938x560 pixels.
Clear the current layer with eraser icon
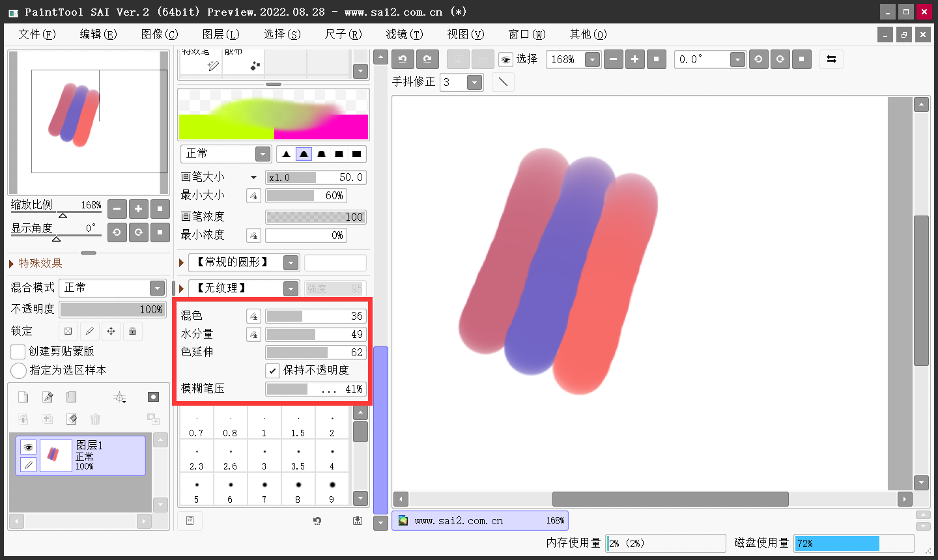pyautogui.click(x=71, y=419)
